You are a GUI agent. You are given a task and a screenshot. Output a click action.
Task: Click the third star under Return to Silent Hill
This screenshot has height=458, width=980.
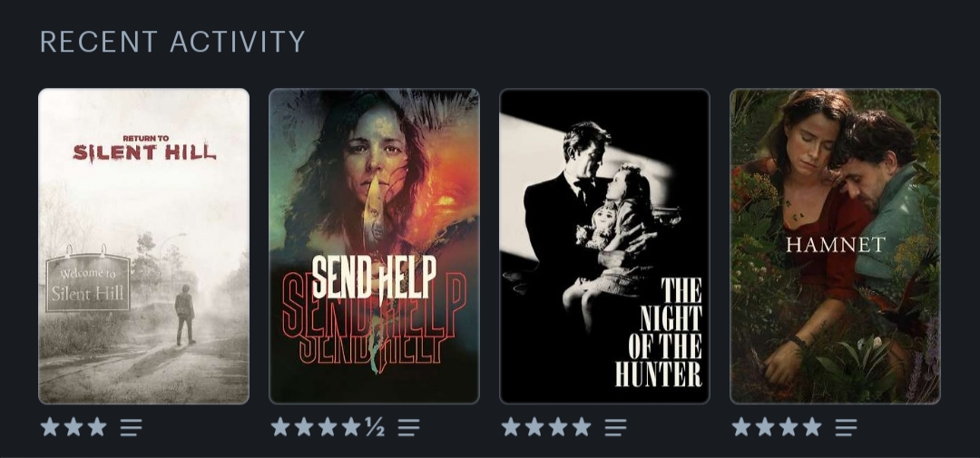coord(97,427)
